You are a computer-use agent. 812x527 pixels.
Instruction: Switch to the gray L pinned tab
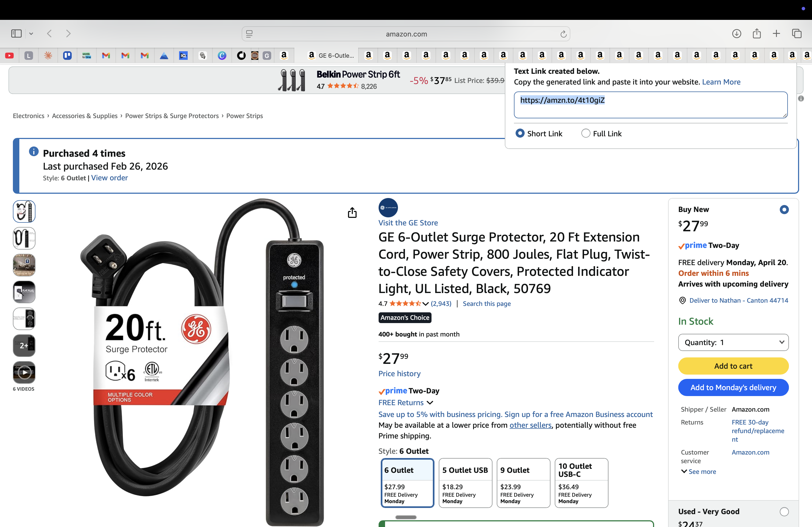point(29,55)
